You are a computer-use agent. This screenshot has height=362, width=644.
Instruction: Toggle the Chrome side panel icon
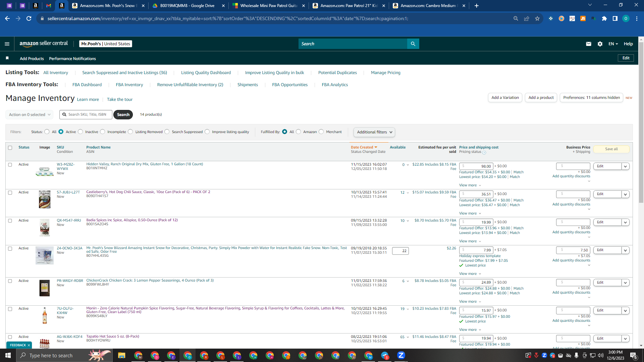[615, 18]
